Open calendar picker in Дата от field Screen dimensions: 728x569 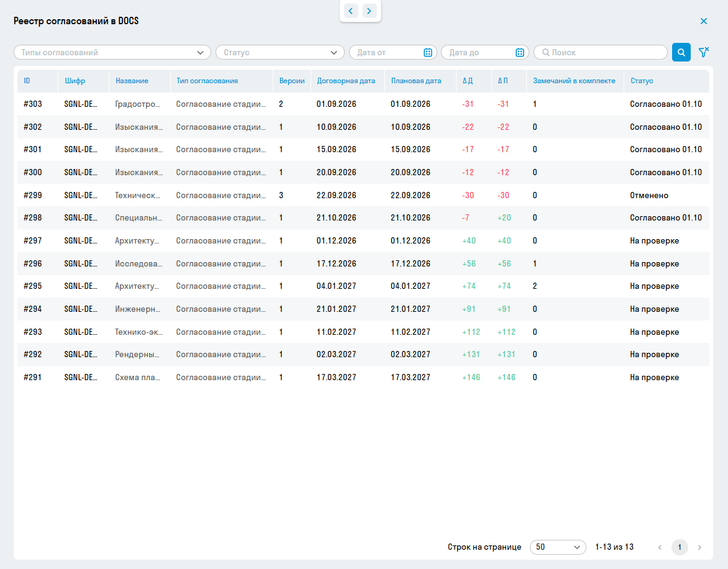pos(427,52)
